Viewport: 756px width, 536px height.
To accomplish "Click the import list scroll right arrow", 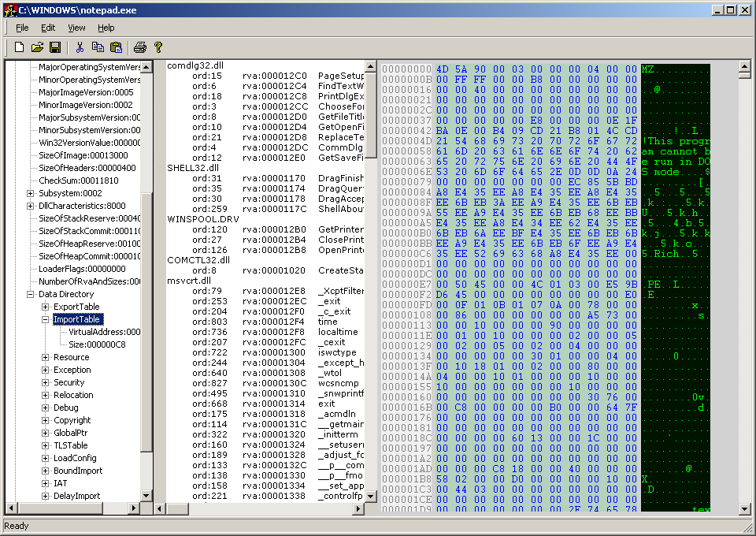I will [359, 508].
